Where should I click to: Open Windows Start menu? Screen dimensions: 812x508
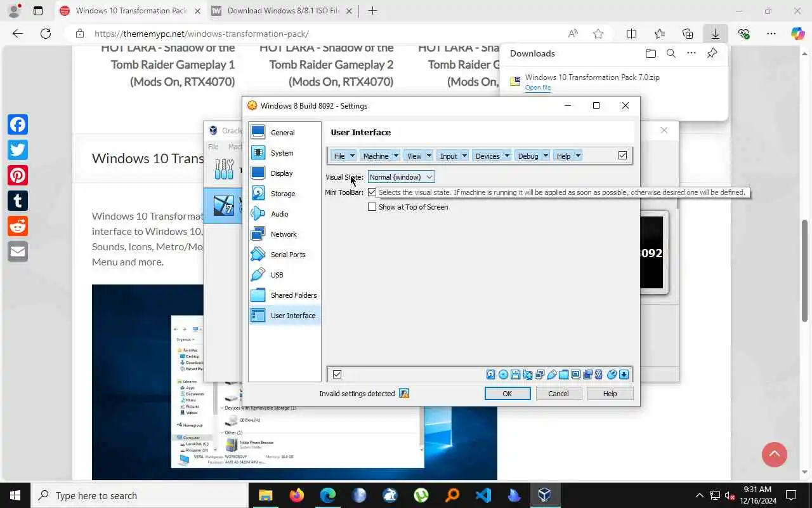pos(15,495)
